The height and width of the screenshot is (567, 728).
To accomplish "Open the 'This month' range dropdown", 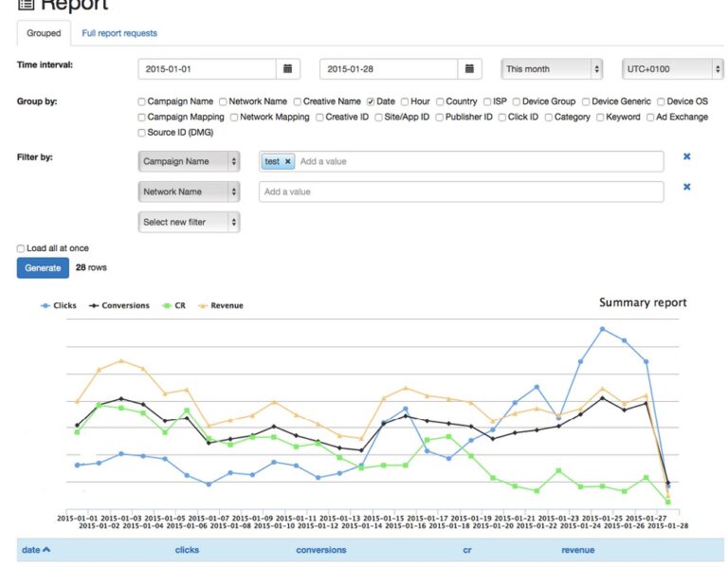I will 552,68.
